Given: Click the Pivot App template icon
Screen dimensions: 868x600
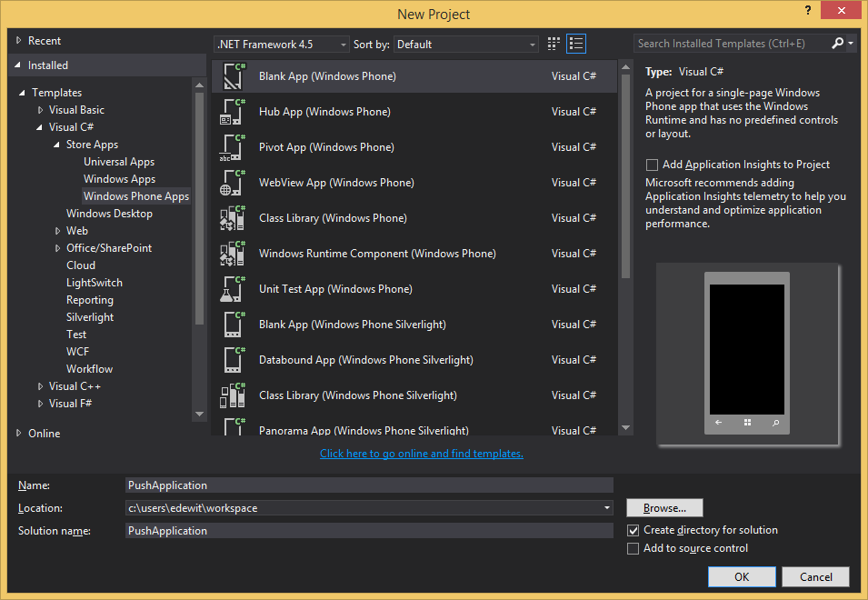Looking at the screenshot, I should point(232,147).
